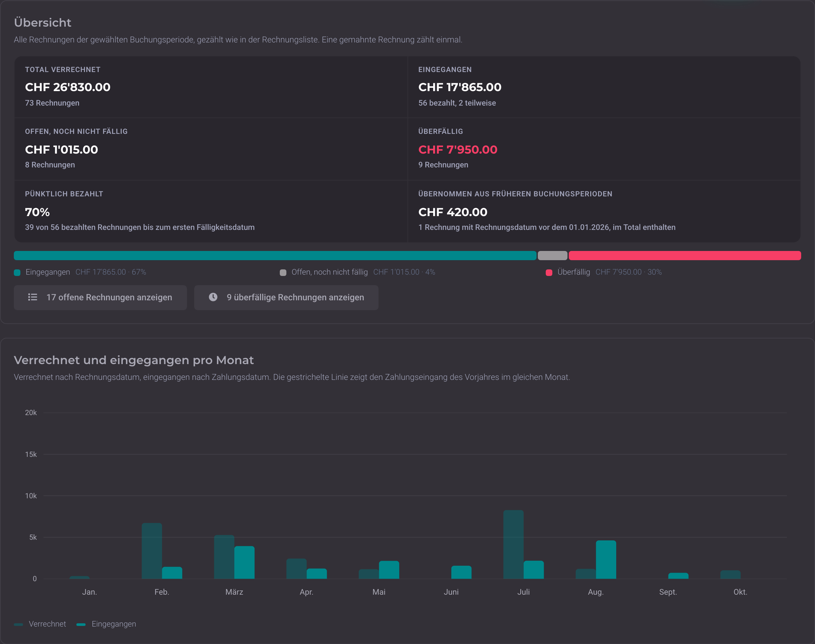Click the '73 Rechnungen' count text
Viewport: 815px width, 644px height.
(52, 103)
